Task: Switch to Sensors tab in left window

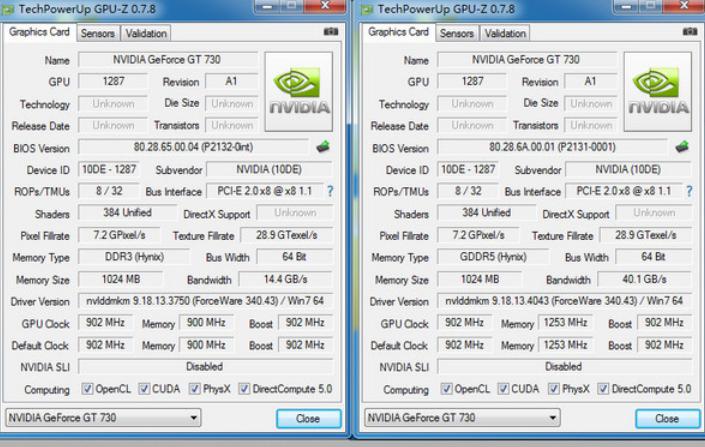Action: coord(98,33)
